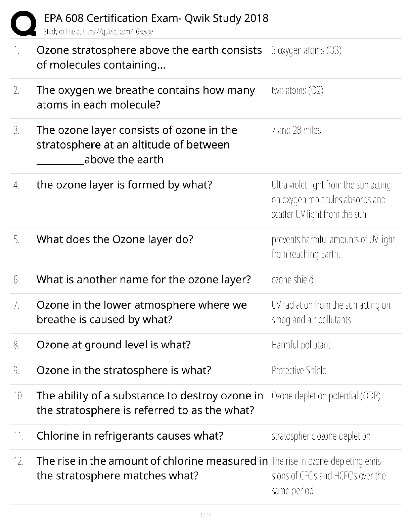
Task: Click the answer 'two atoms (O2)'
Action: point(297,91)
